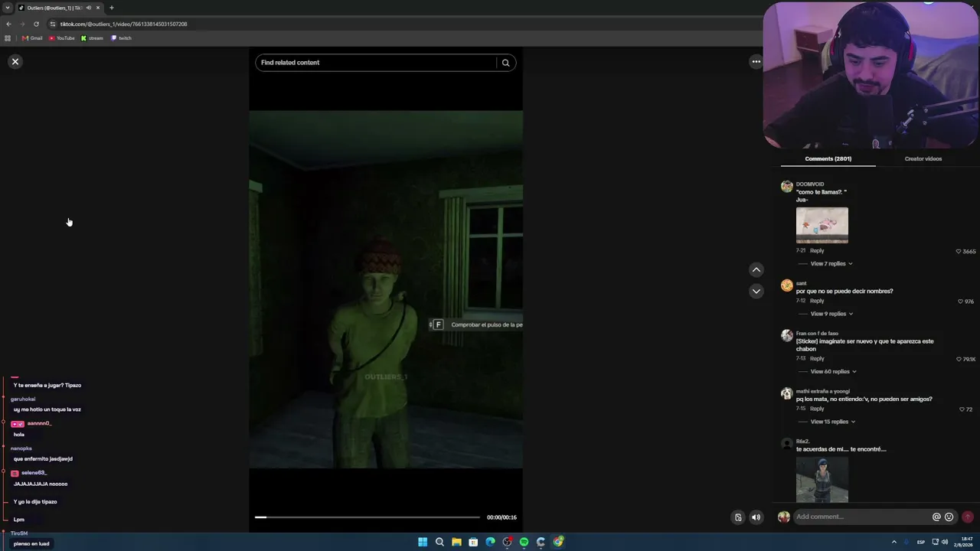Open Microsoft Edge from taskbar
980x551 pixels.
(490, 542)
